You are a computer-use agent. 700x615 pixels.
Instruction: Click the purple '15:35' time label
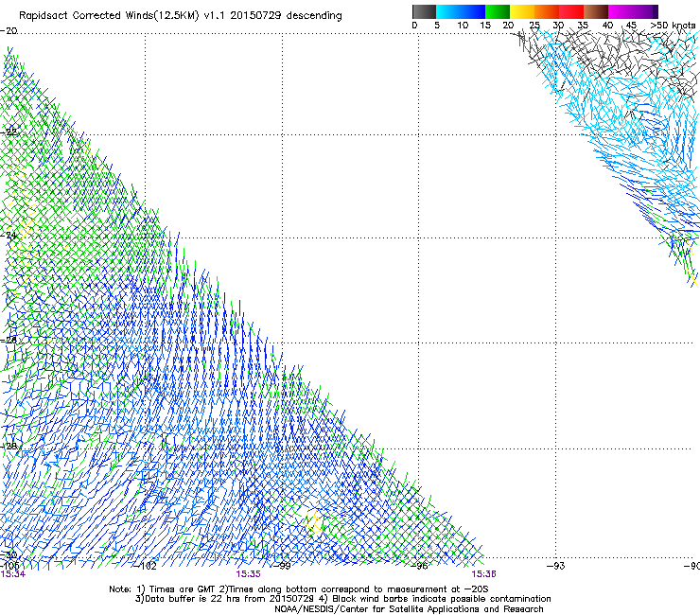point(248,574)
